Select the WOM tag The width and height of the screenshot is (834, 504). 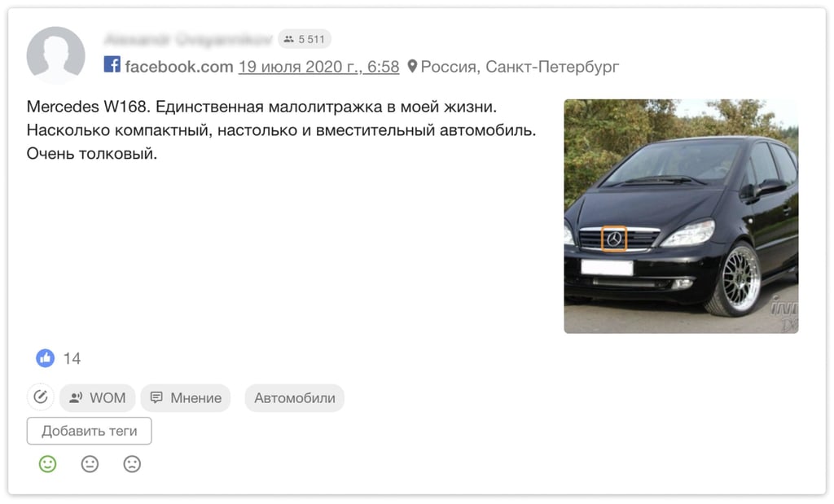click(x=98, y=397)
